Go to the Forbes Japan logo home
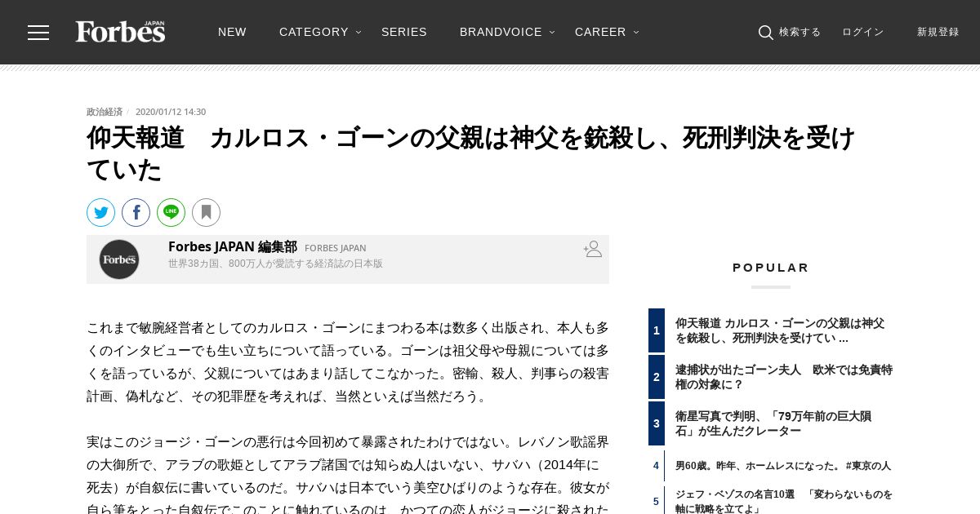980x514 pixels. (120, 32)
